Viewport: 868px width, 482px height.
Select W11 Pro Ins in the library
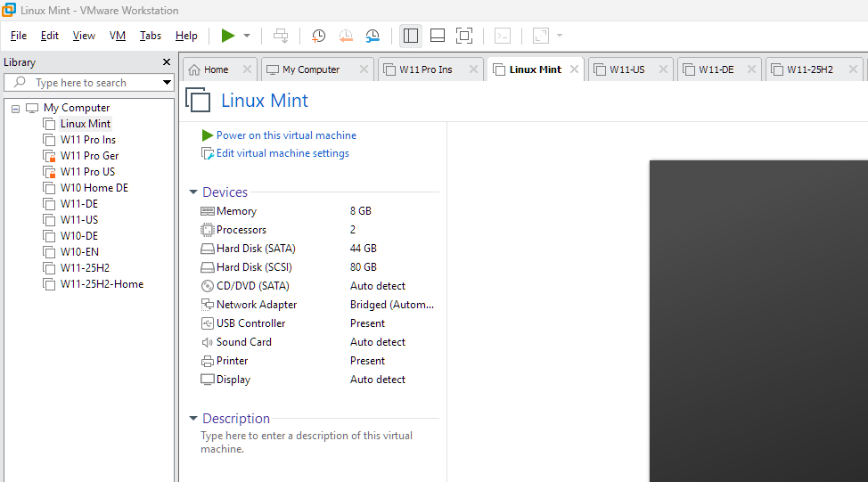coord(88,140)
